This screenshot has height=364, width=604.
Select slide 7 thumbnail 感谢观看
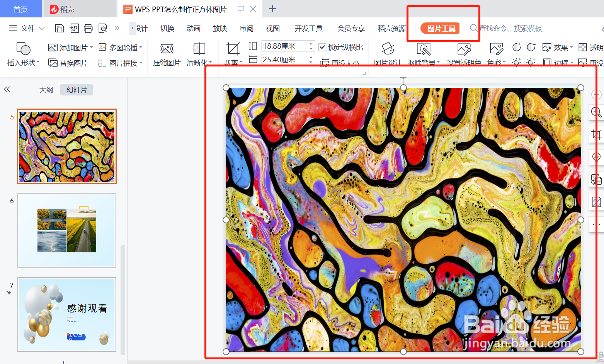(x=67, y=315)
